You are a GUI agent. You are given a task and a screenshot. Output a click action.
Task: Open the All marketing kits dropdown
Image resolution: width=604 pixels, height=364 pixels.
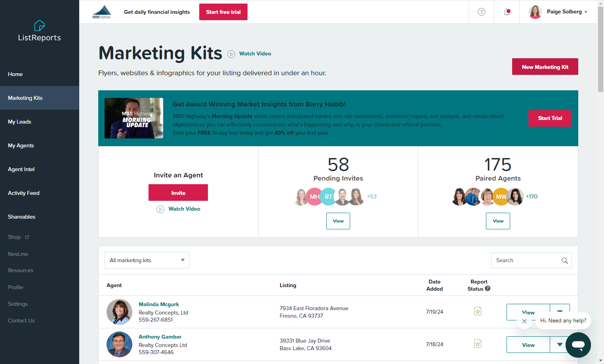(x=147, y=260)
